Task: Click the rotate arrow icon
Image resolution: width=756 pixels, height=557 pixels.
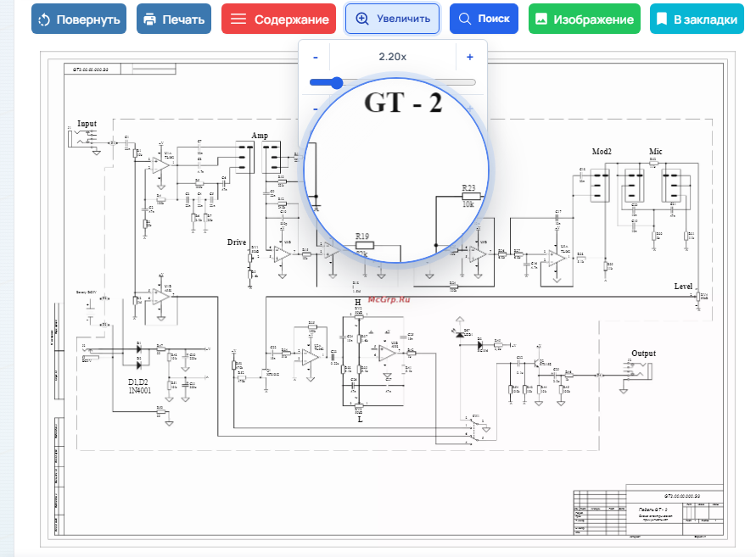Action: [x=44, y=19]
